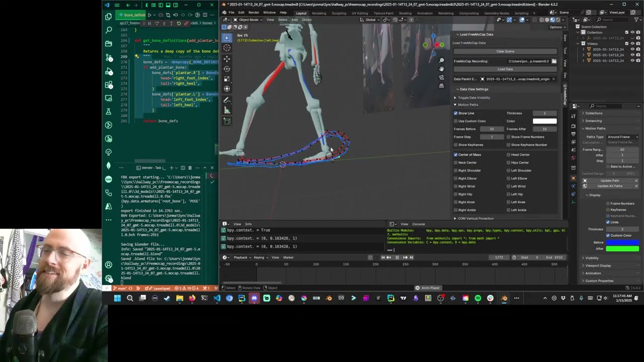The image size is (644, 362).
Task: Enable the Head Center checkbox
Action: [x=509, y=154]
